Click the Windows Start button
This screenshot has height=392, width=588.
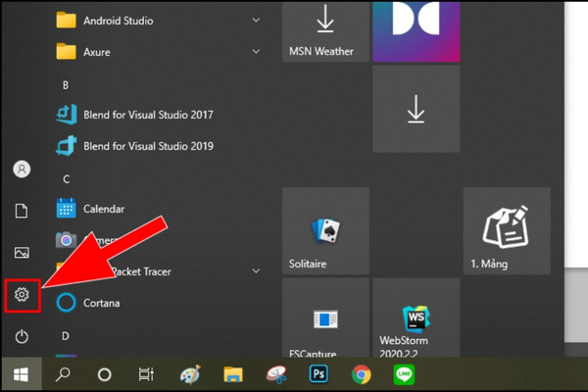coord(21,374)
